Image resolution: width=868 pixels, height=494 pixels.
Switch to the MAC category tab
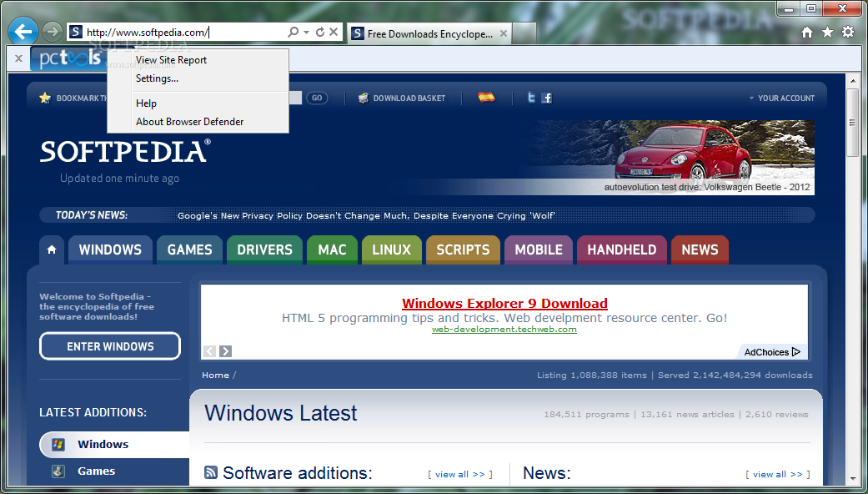click(332, 250)
